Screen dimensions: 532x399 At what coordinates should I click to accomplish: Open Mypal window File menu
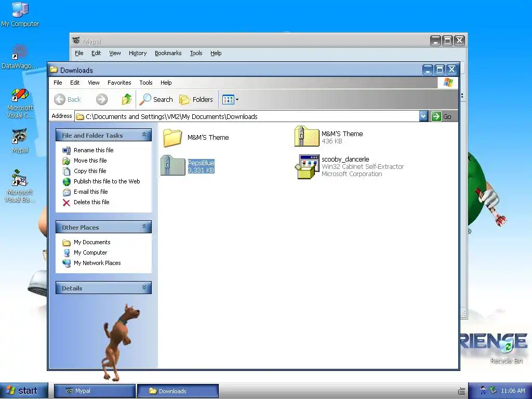(79, 53)
